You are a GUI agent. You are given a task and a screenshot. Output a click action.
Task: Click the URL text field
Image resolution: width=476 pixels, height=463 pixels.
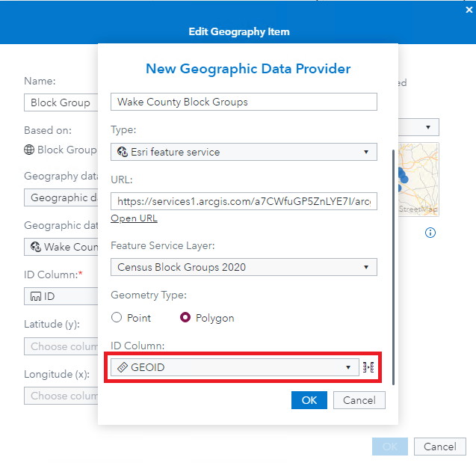point(244,201)
